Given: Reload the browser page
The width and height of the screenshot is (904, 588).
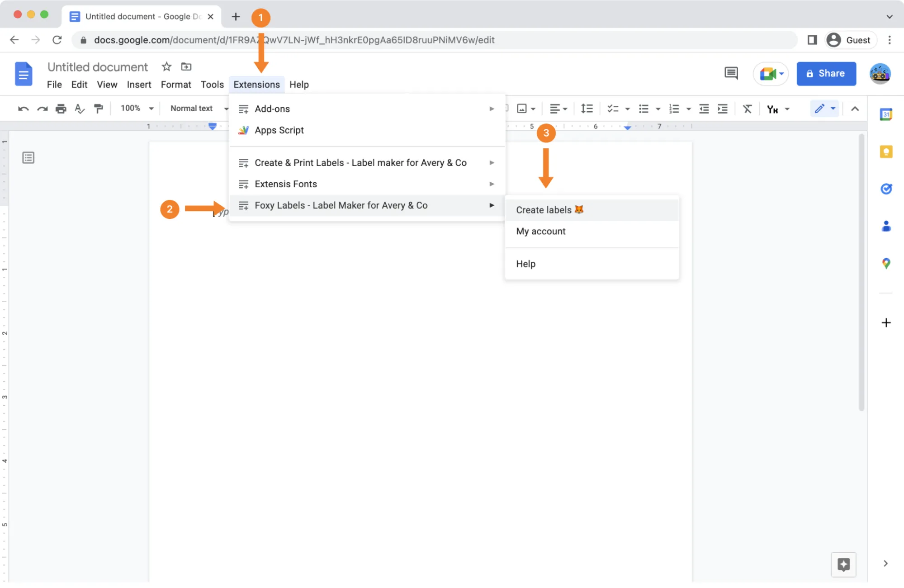Looking at the screenshot, I should pyautogui.click(x=57, y=40).
